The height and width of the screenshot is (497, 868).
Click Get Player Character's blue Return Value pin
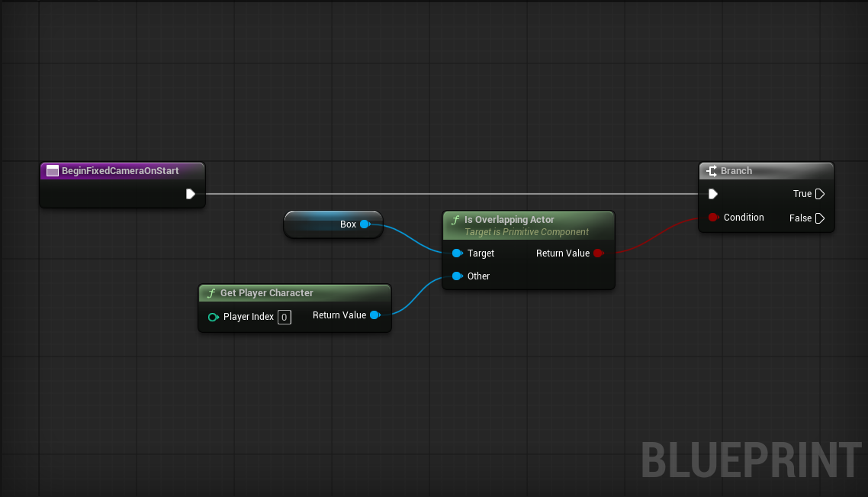click(x=375, y=315)
